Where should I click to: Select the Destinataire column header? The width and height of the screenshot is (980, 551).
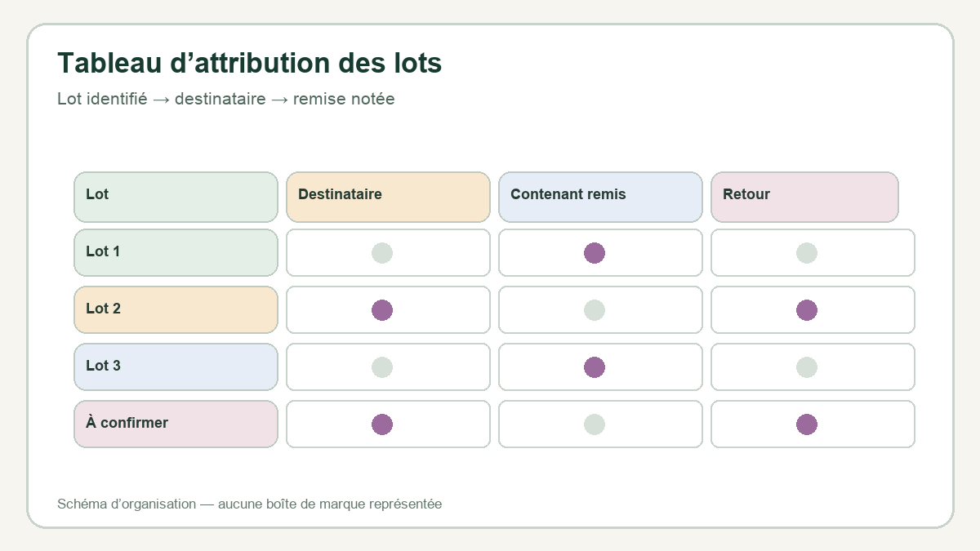[x=388, y=197]
